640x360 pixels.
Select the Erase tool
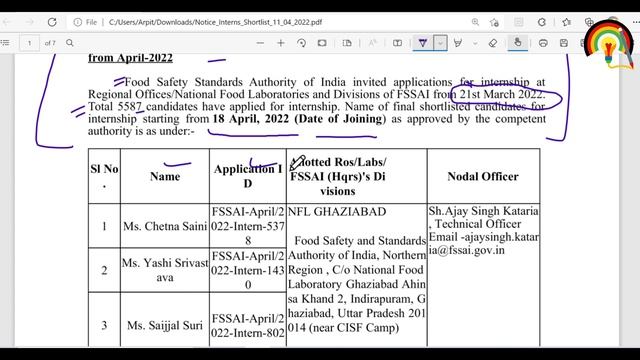[493, 43]
